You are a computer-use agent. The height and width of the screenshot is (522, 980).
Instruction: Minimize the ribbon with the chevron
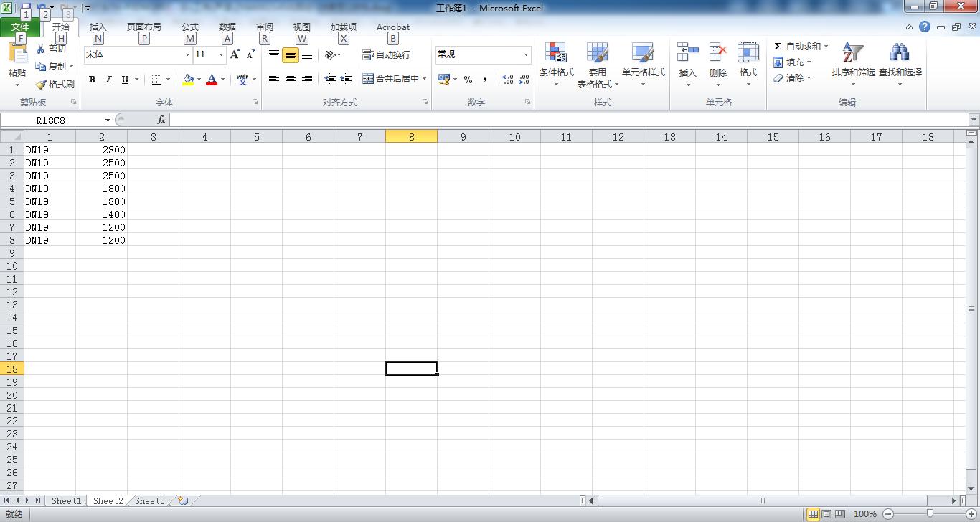point(909,27)
